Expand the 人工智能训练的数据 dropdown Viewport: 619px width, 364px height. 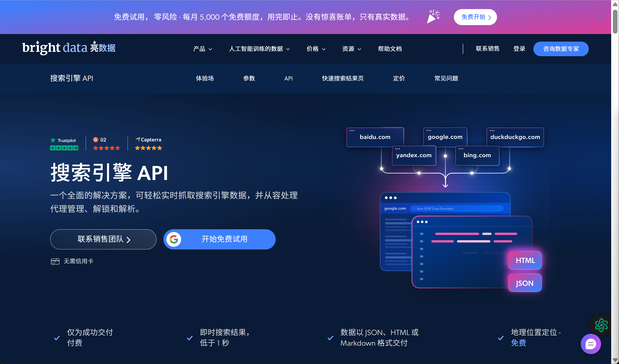point(259,49)
